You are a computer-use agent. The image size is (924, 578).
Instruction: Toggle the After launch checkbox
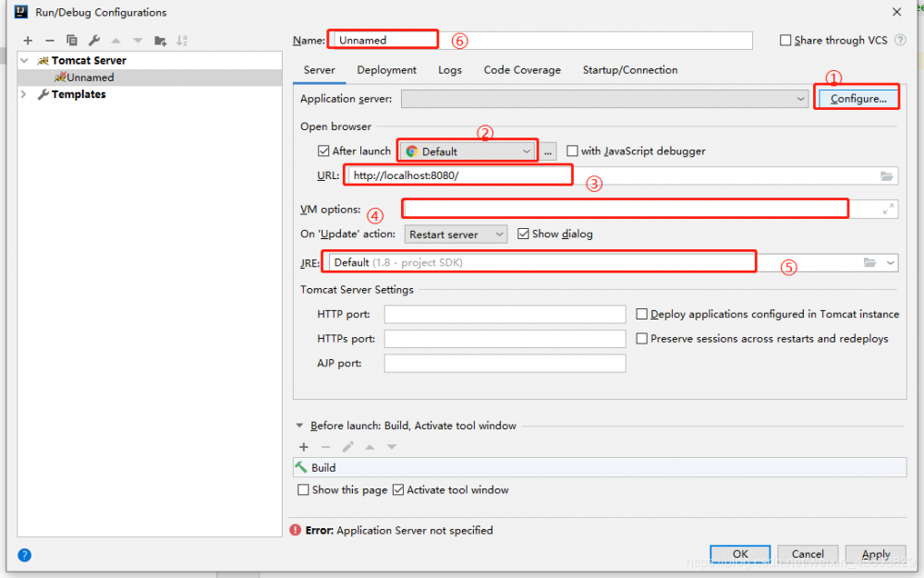323,151
